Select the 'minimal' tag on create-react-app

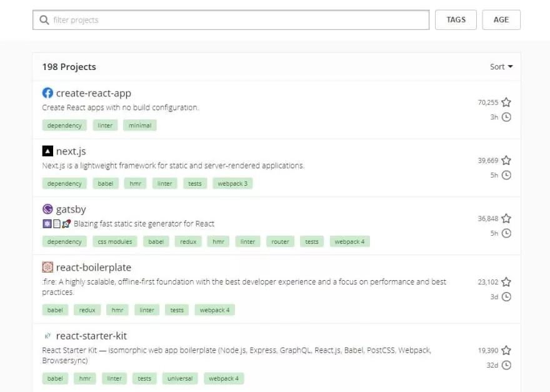[140, 126]
